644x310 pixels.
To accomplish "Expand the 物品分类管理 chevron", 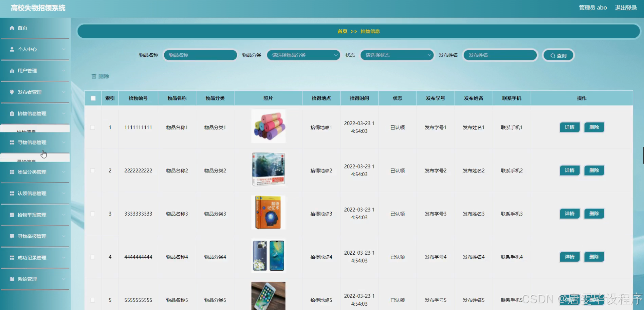I will (63, 172).
